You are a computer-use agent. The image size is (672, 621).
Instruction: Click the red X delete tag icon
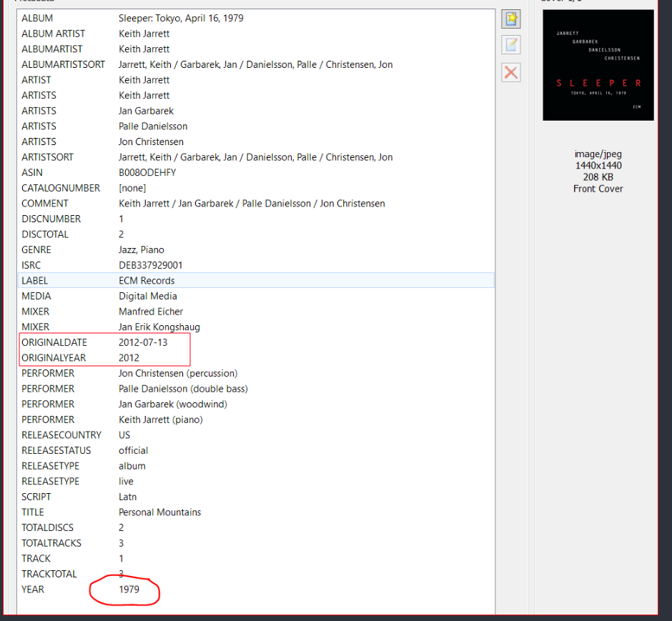coord(511,72)
